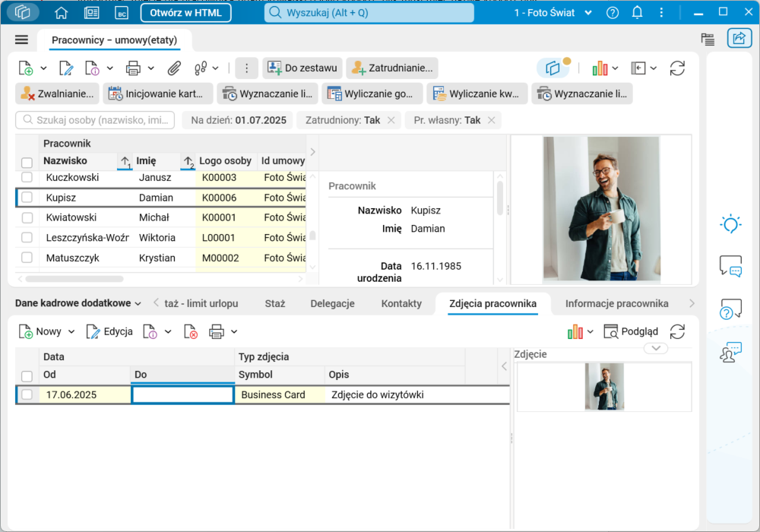This screenshot has width=760, height=532.
Task: Open the vertical dots menu in title bar
Action: (x=661, y=13)
